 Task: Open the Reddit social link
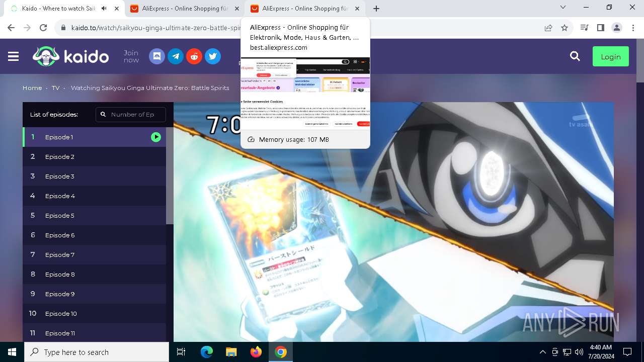194,56
